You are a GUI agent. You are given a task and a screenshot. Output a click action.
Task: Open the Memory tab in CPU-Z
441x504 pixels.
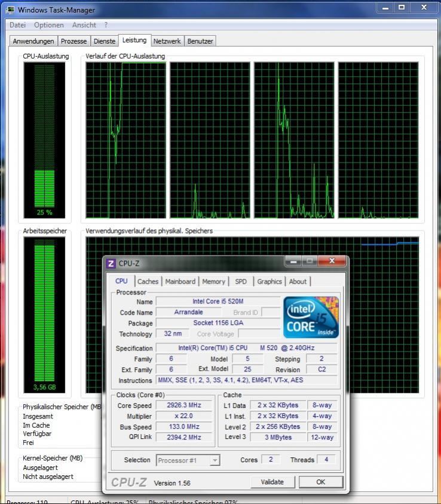[x=213, y=282]
